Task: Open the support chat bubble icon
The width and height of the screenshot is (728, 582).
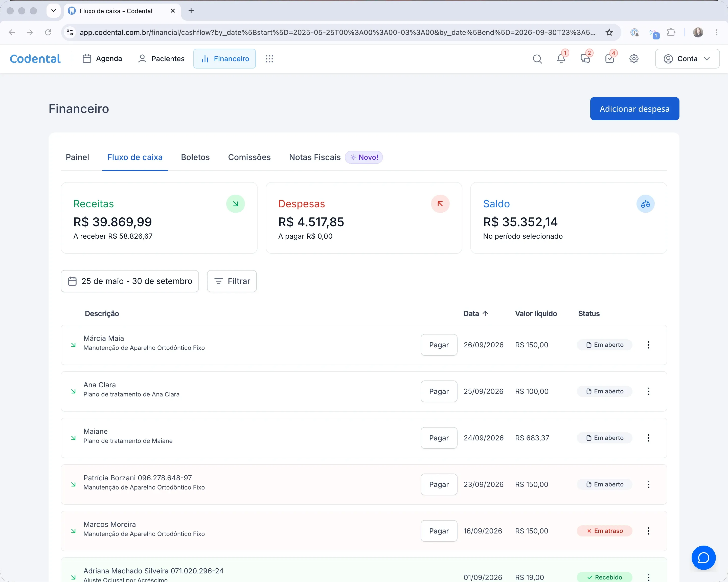Action: coord(703,558)
